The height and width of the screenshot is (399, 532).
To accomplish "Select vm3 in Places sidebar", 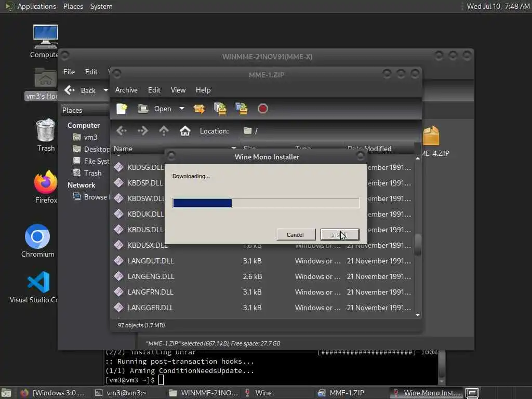I will click(x=86, y=137).
